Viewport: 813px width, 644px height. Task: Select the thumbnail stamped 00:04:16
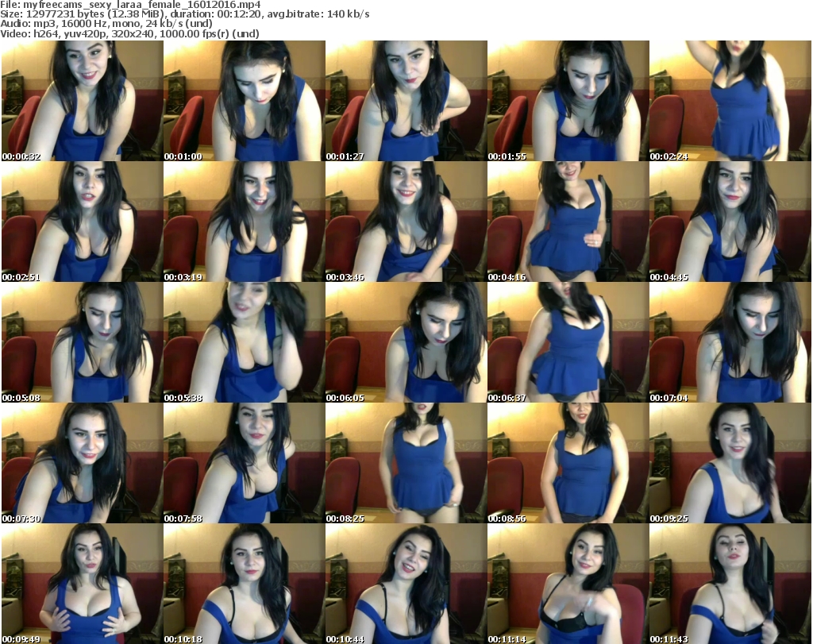(x=568, y=222)
